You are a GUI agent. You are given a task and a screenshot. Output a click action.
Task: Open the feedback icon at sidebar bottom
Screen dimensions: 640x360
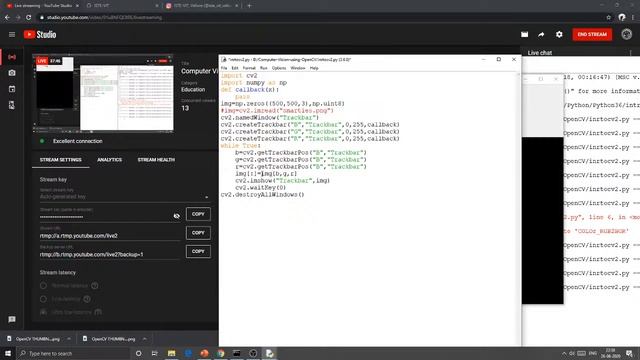[12, 319]
